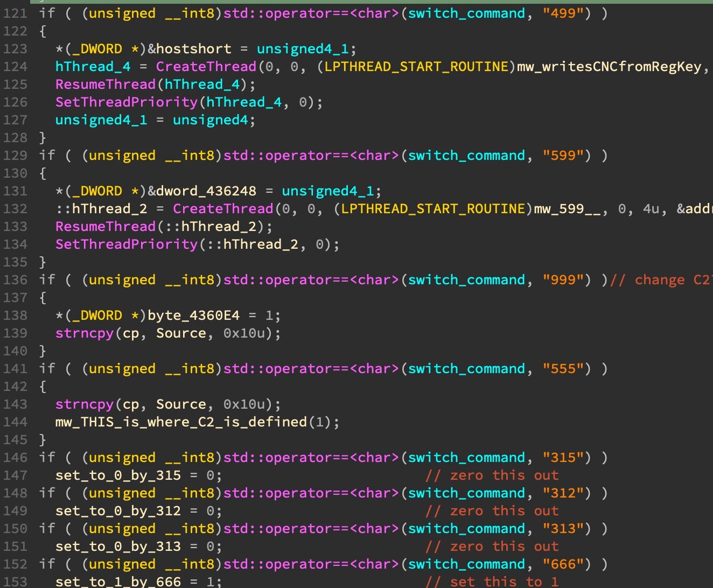Viewport: 713px width, 588px height.
Task: Click the "555" string literal
Action: [563, 369]
